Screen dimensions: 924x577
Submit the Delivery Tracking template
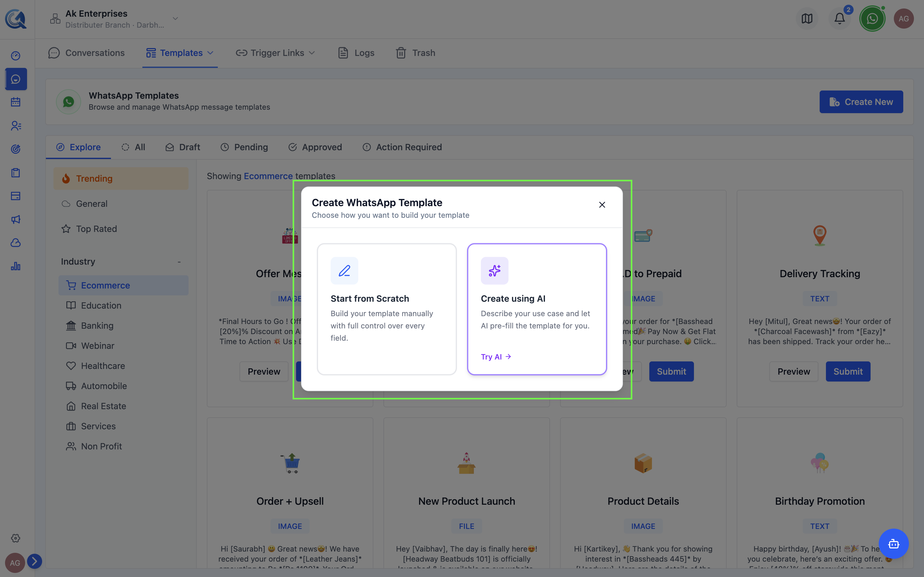848,371
